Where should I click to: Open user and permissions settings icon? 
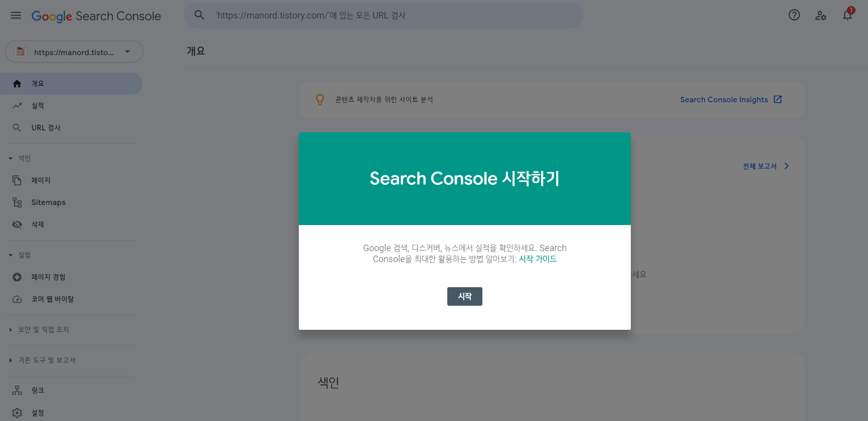pyautogui.click(x=821, y=16)
